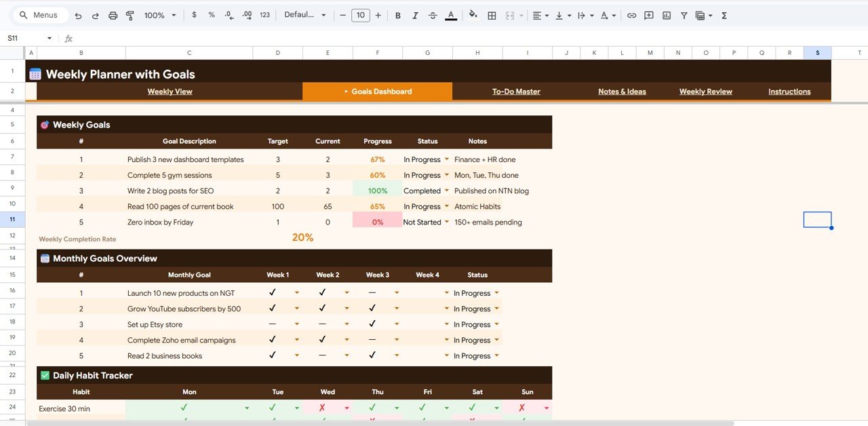Toggle bold formatting

(397, 16)
